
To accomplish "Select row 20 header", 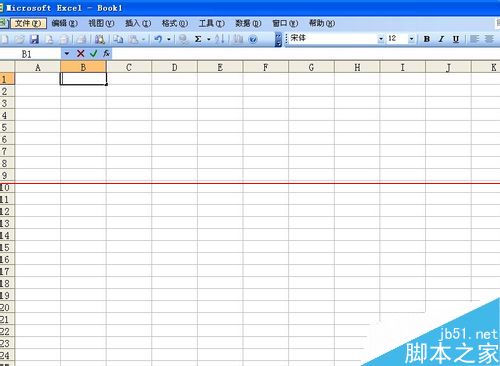I will (7, 307).
